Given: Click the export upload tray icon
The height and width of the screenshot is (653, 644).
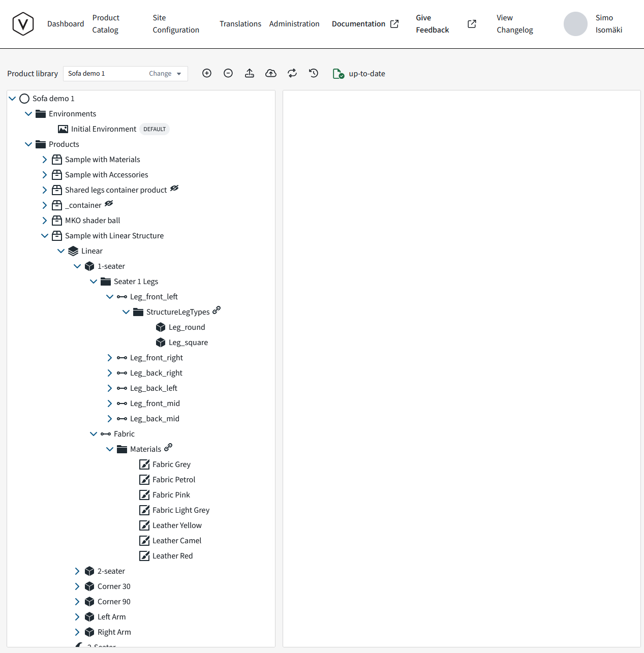Looking at the screenshot, I should pyautogui.click(x=250, y=73).
